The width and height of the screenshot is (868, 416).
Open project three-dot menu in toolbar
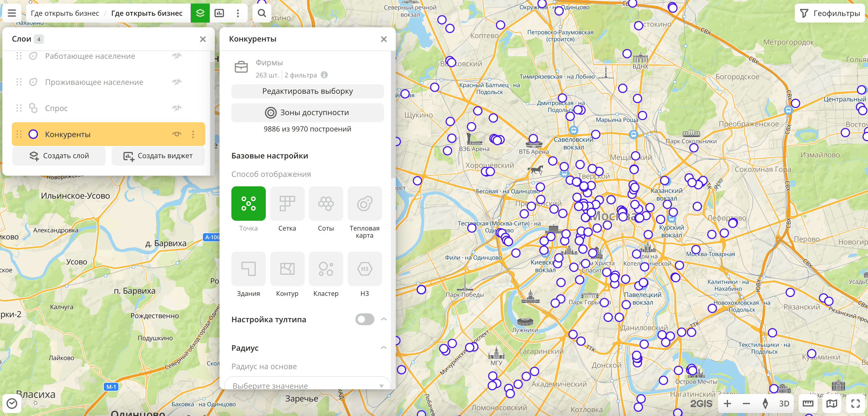coord(238,13)
